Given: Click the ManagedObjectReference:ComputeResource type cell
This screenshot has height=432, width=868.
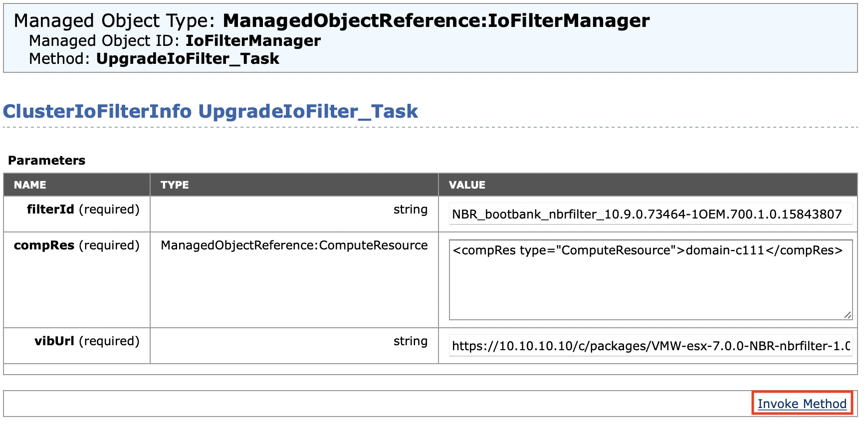Looking at the screenshot, I should (294, 245).
